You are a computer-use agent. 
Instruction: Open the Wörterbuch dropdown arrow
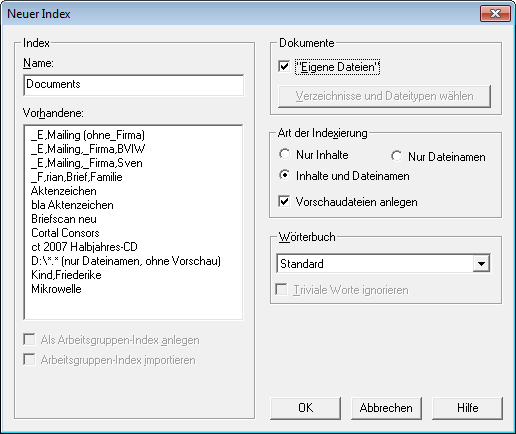[481, 264]
